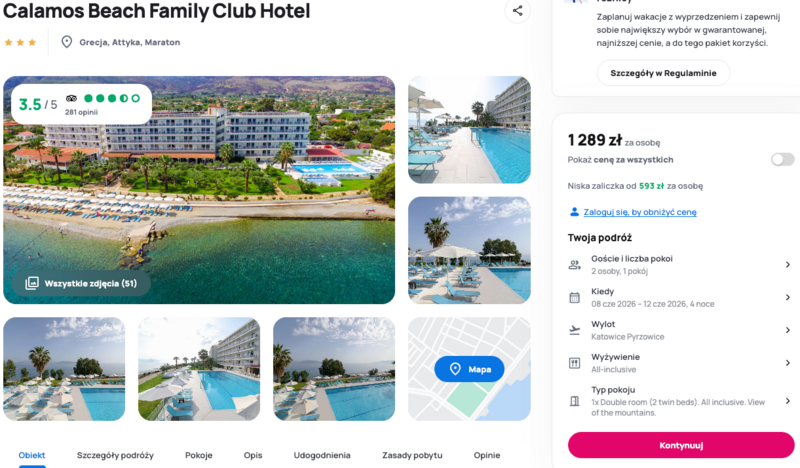Click the door icon beside Typ pokoju

574,401
